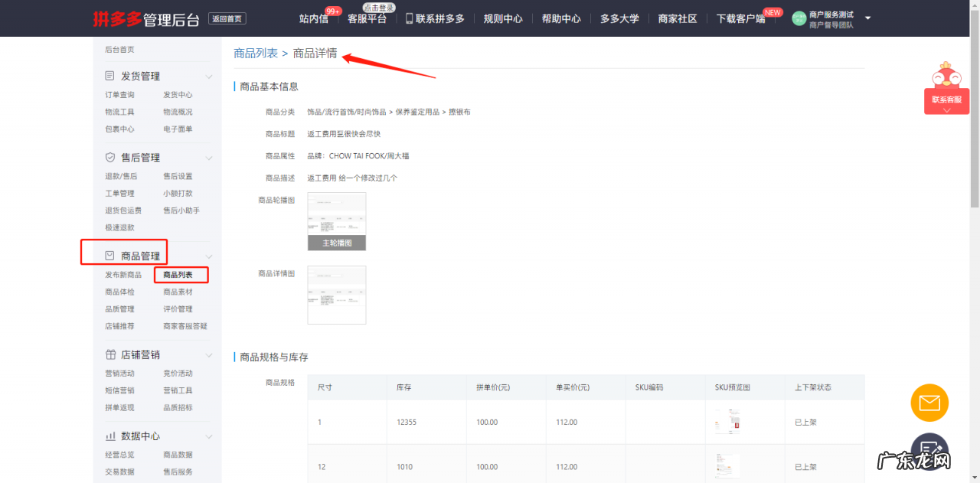Go back via the 商品列表 breadcrumb link
Viewport: 980px width, 483px height.
click(x=256, y=54)
